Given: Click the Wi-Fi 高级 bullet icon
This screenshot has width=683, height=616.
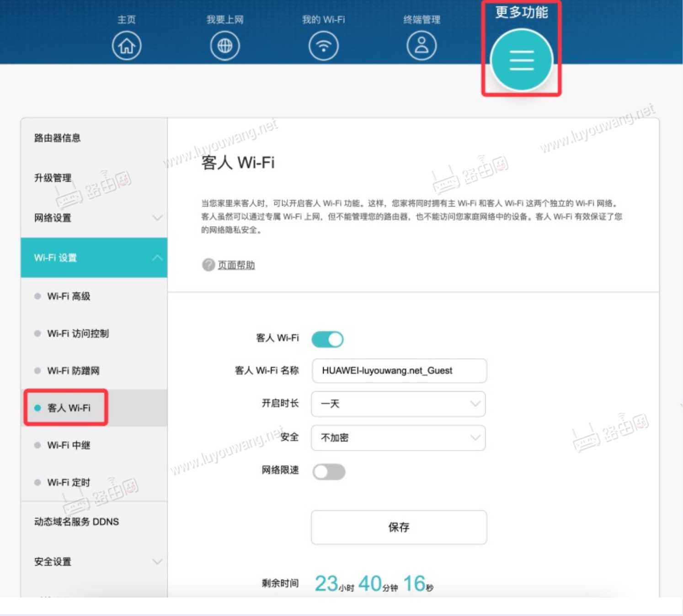Looking at the screenshot, I should (37, 296).
